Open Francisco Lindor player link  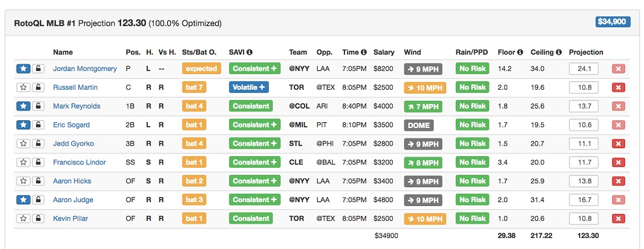click(79, 163)
